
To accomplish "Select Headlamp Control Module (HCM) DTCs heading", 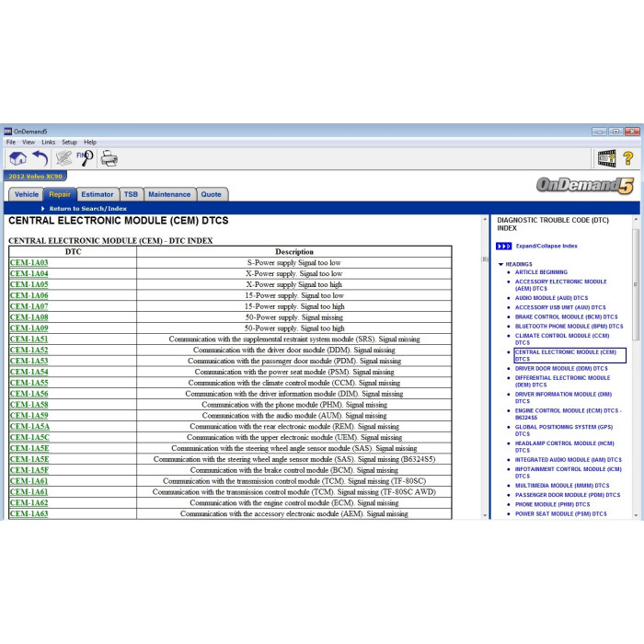I will [564, 447].
